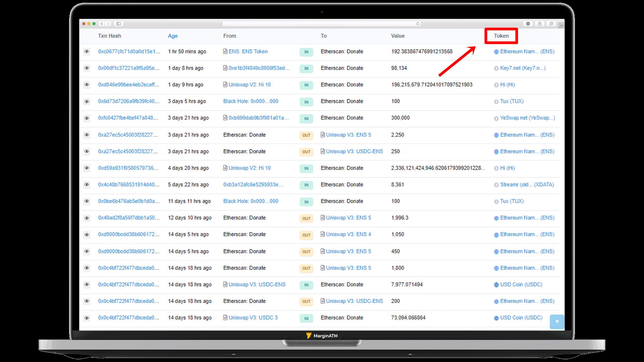The image size is (644, 362).
Task: Click USD Coin logo in 73,094.066864 row
Action: pyautogui.click(x=496, y=318)
